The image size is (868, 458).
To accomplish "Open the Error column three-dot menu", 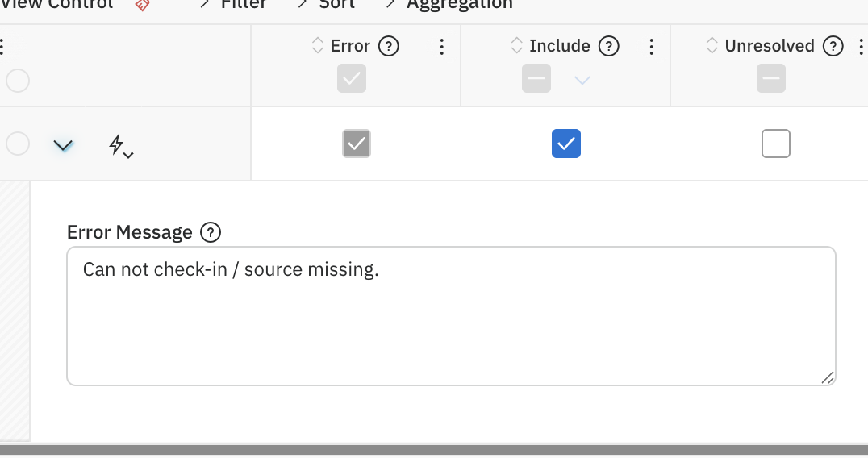I will point(441,47).
